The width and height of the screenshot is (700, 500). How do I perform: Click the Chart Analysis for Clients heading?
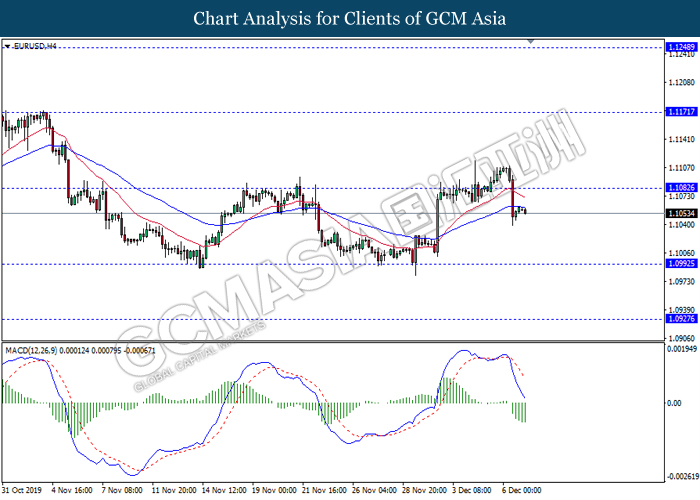pos(350,18)
